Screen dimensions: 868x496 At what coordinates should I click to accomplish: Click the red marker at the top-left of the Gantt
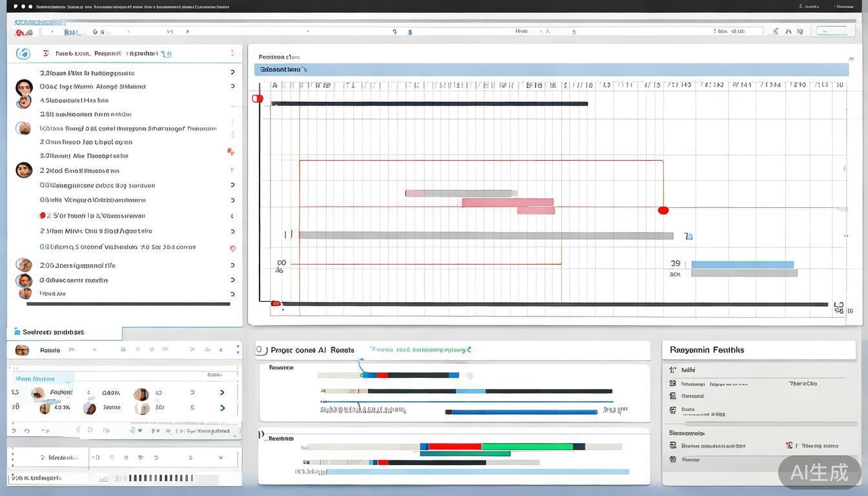coord(258,99)
